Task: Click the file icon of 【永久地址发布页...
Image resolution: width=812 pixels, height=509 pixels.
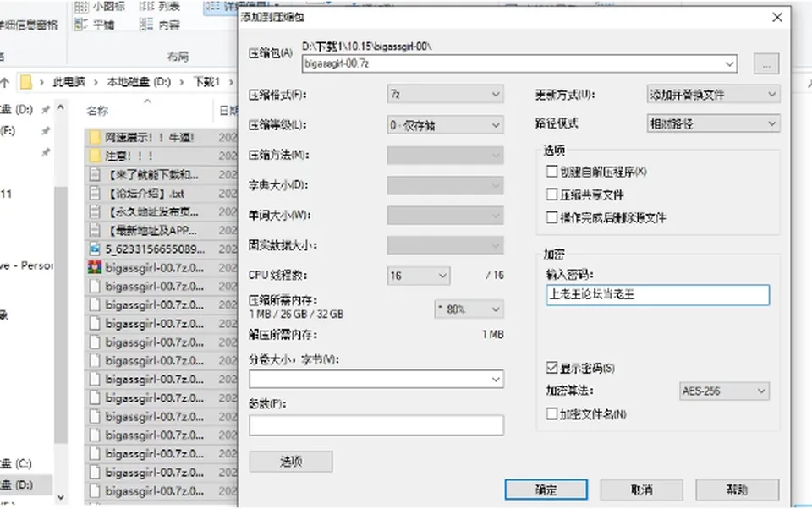Action: click(x=95, y=211)
